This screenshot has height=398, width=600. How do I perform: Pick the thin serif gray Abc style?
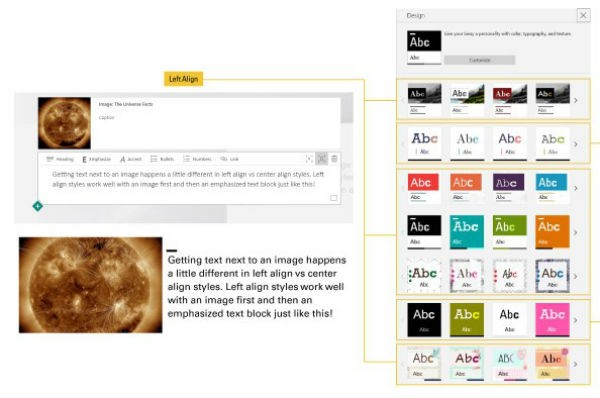pyautogui.click(x=467, y=144)
